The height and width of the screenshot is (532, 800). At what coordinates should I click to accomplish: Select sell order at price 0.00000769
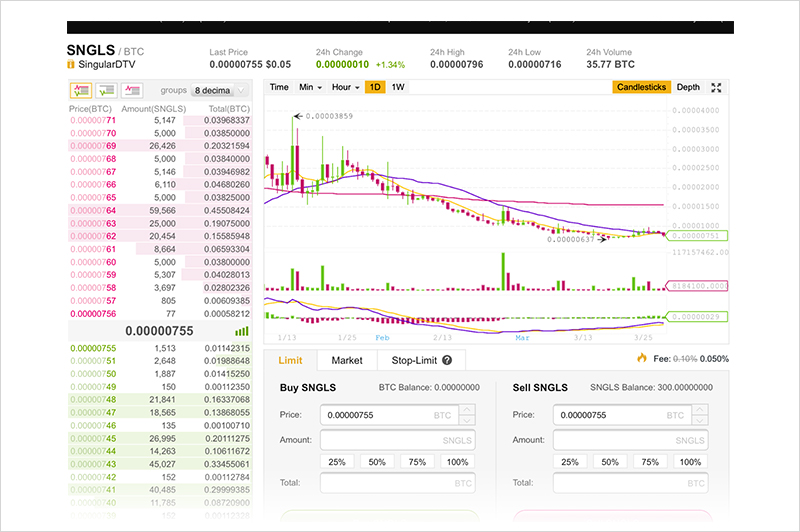[160, 146]
